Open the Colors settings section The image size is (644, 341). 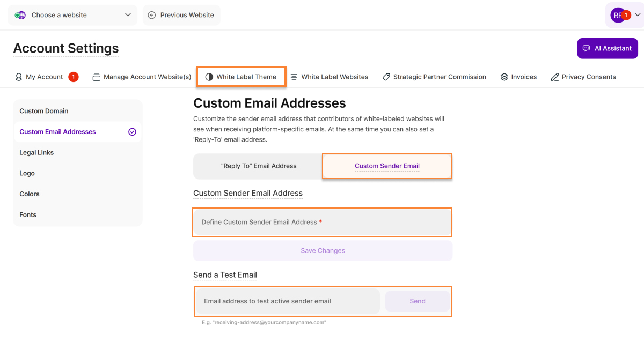click(30, 194)
